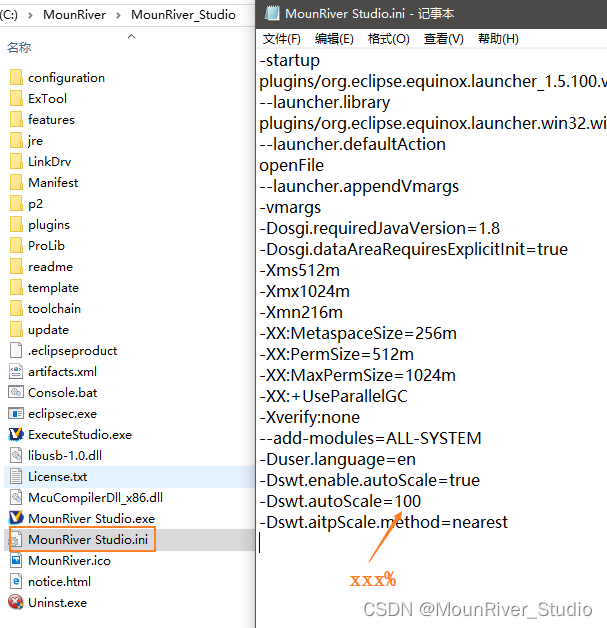This screenshot has width=607, height=628.
Task: Select the notice.html file name
Action: pos(59,581)
